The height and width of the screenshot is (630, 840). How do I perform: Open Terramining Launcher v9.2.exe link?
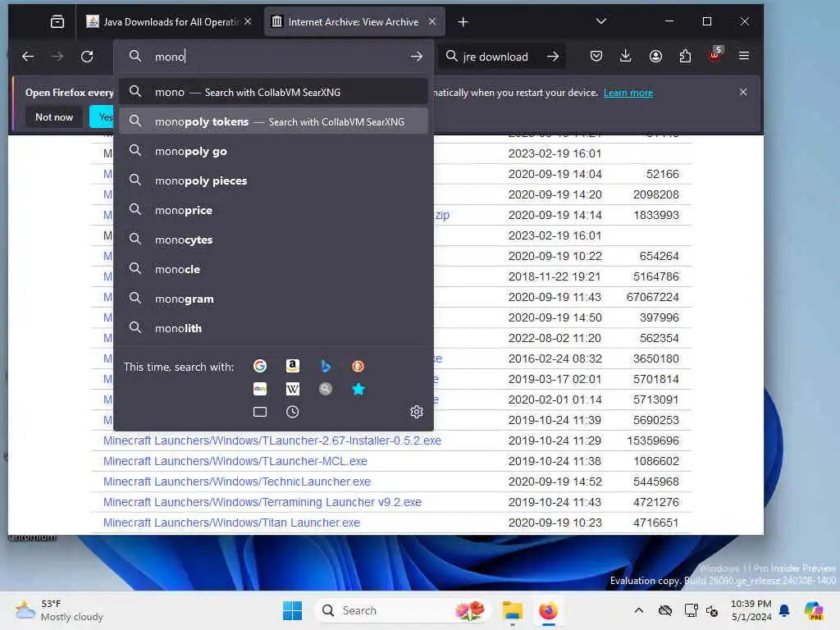click(262, 502)
